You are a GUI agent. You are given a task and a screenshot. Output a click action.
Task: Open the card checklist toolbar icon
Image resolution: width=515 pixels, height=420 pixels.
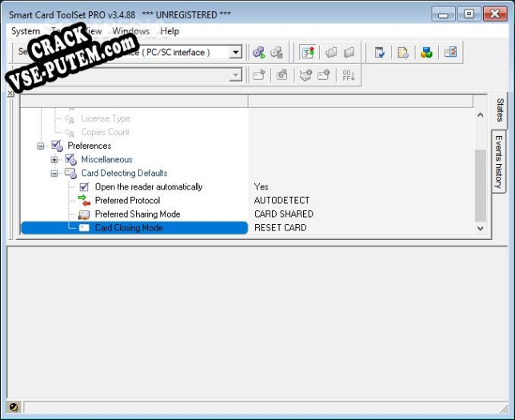click(x=450, y=52)
